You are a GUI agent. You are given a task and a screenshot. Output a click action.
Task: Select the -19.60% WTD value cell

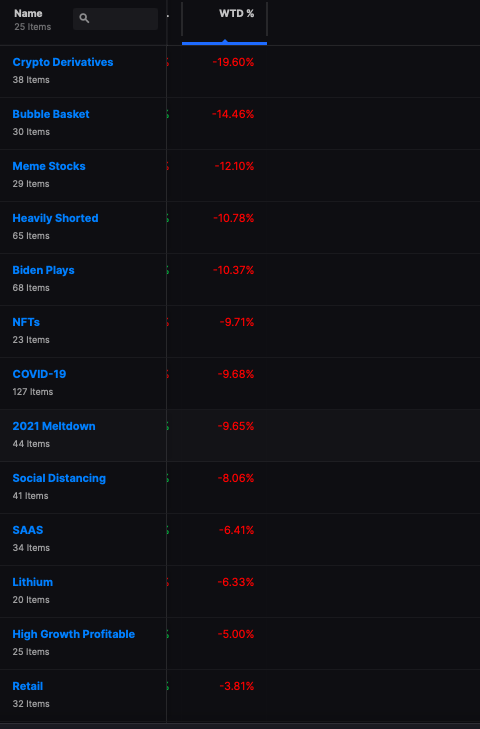coord(233,62)
